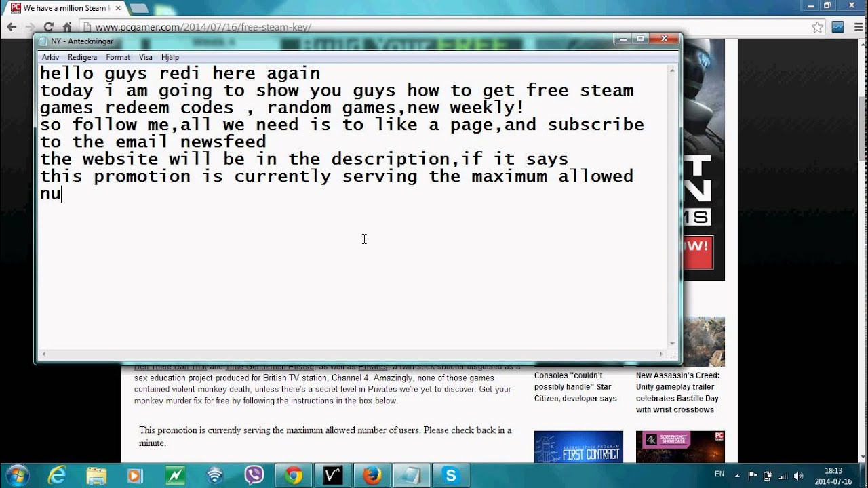This screenshot has width=868, height=488.
Task: Open Action Center flag icon
Action: tap(752, 475)
